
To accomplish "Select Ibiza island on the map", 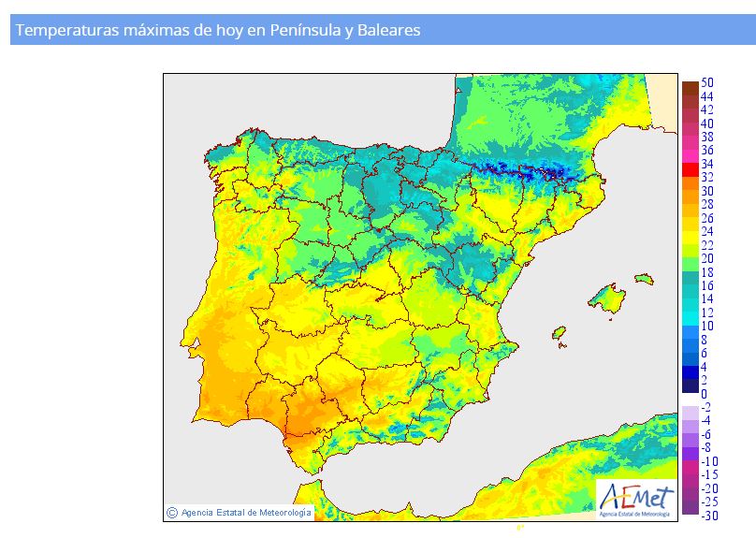I will click(x=560, y=334).
